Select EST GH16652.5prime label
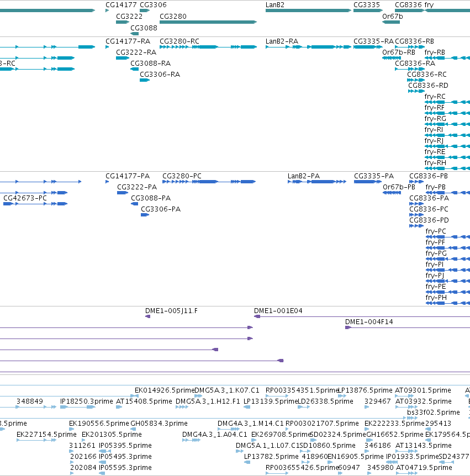470x476 pixels. tap(395, 435)
